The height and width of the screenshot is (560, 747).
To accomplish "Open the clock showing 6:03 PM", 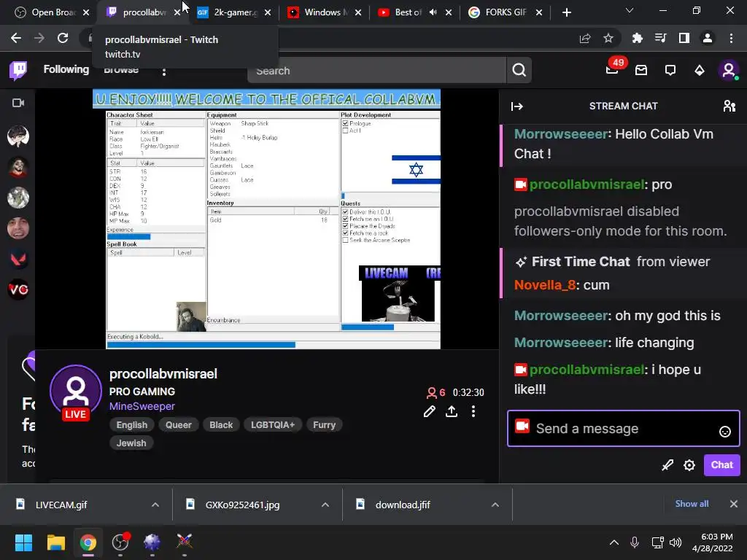I will pos(712,542).
